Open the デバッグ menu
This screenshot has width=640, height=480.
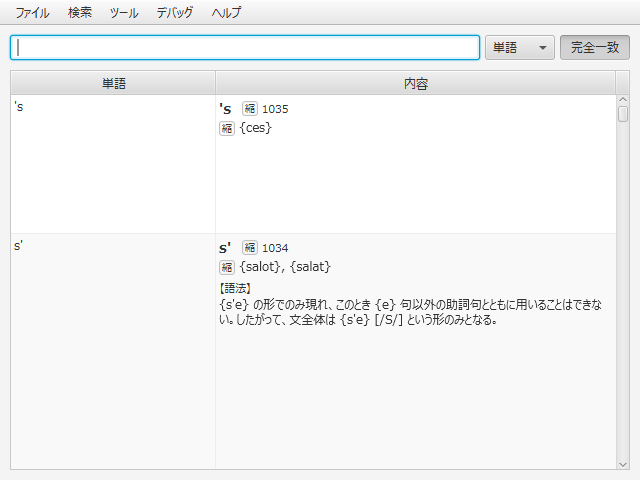pos(175,13)
